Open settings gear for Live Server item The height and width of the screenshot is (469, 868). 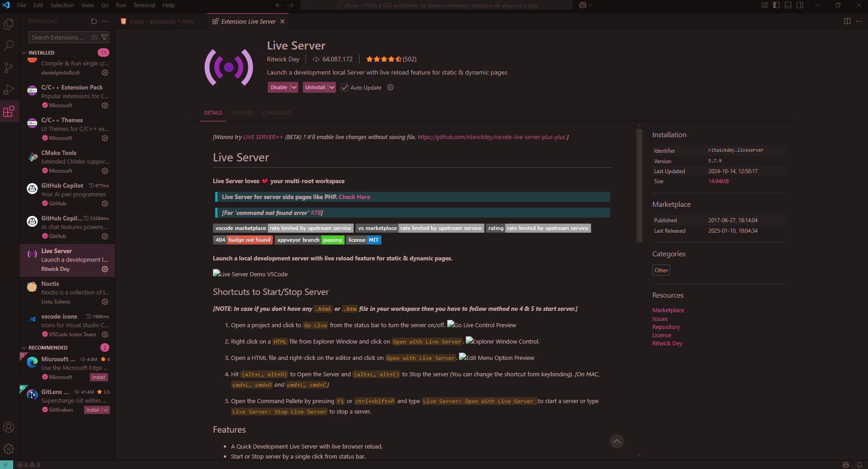(x=105, y=269)
